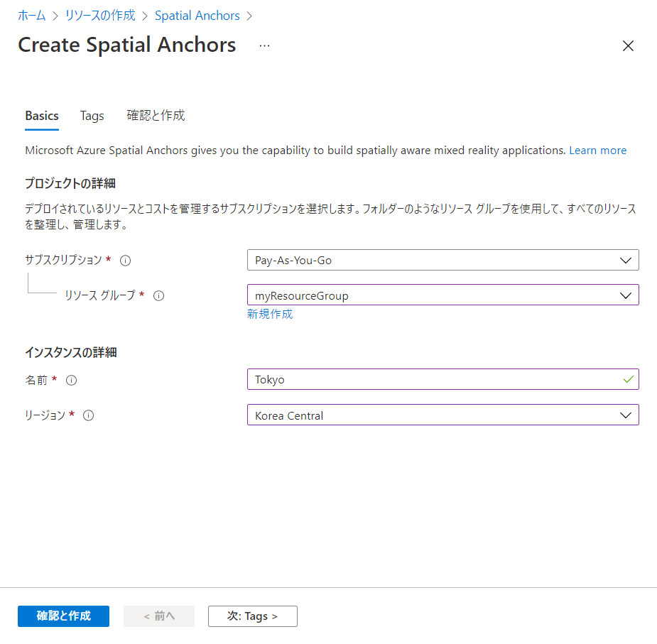This screenshot has width=657, height=644.
Task: Click the region info icon
Action: (88, 415)
